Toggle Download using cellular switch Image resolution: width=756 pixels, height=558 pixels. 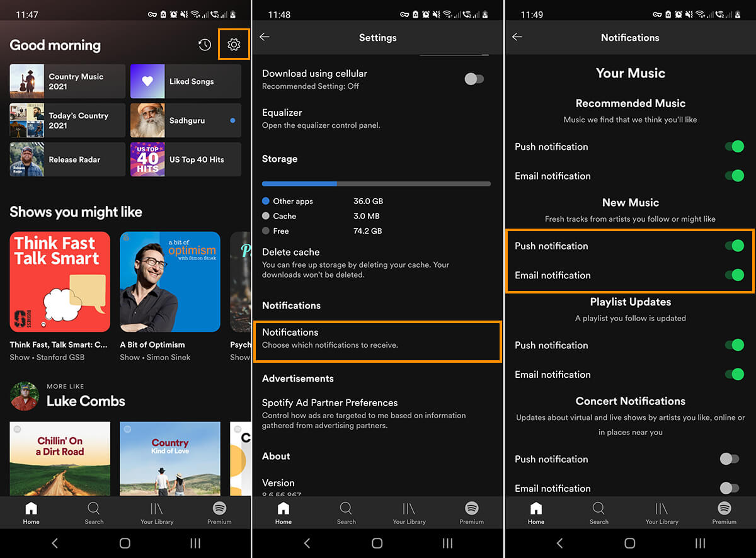474,79
